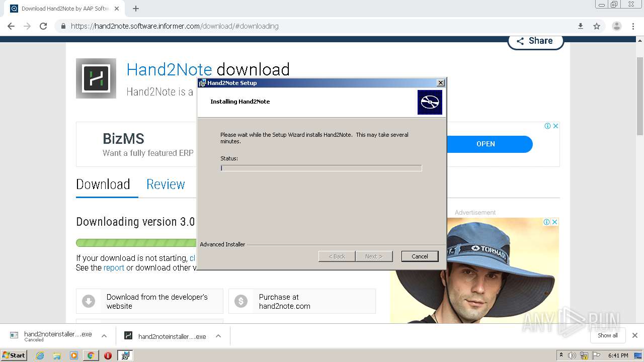Launch Internet Explorer from taskbar
This screenshot has height=362, width=644.
[x=40, y=355]
